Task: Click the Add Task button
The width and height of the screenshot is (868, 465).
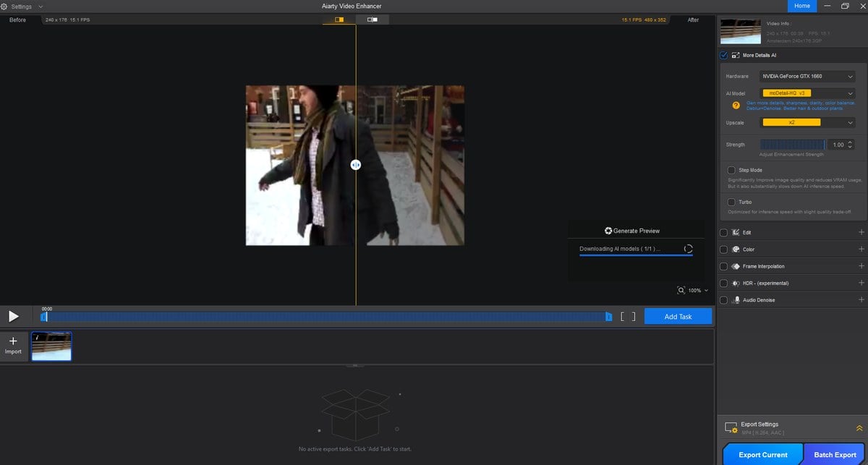Action: tap(678, 317)
